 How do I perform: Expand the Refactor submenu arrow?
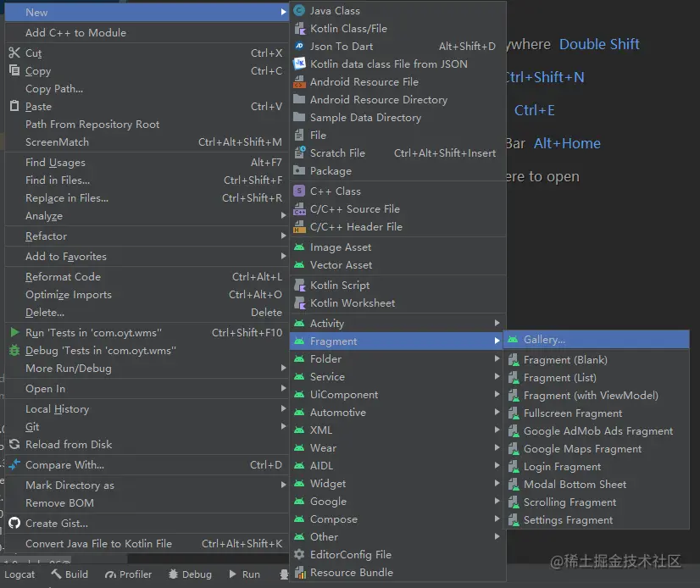click(284, 236)
